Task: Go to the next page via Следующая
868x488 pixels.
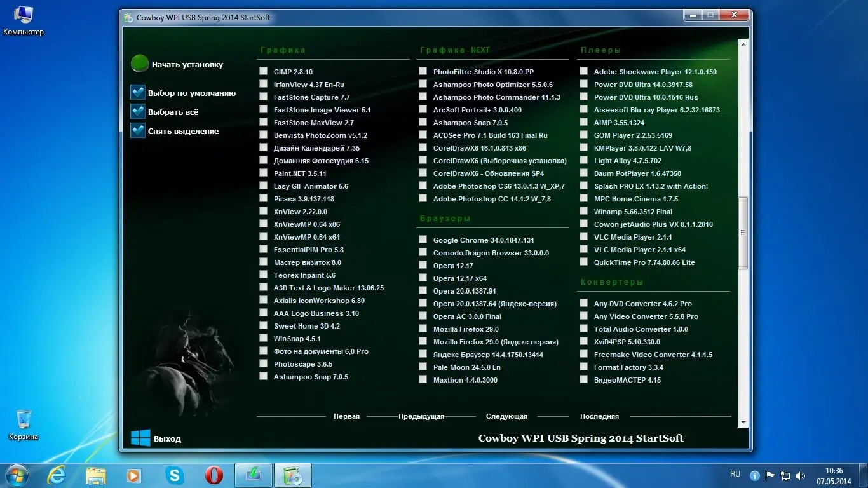Action: [506, 416]
